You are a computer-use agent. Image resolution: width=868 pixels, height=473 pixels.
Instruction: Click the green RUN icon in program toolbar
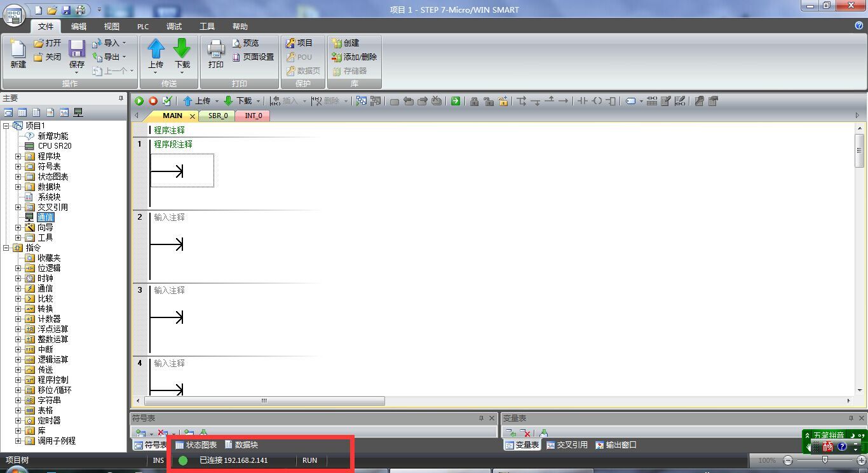pyautogui.click(x=139, y=101)
